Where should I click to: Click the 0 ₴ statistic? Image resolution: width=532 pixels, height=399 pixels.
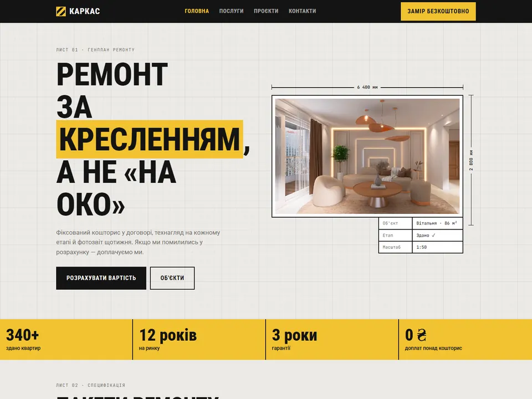point(416,335)
